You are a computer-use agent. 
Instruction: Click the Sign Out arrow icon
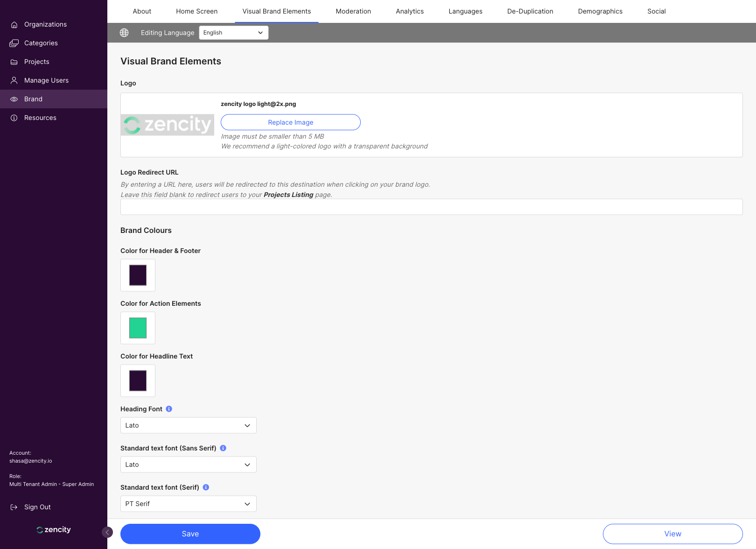[14, 507]
